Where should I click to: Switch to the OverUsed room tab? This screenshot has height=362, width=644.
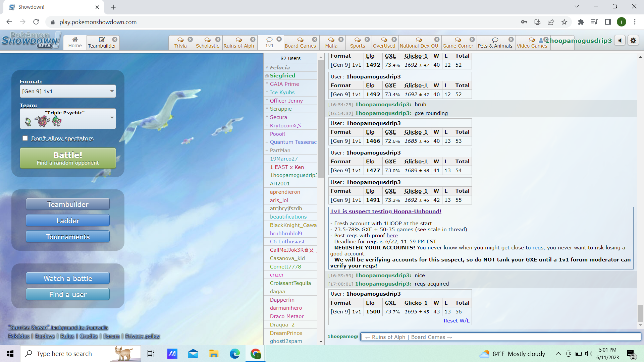pos(384,43)
